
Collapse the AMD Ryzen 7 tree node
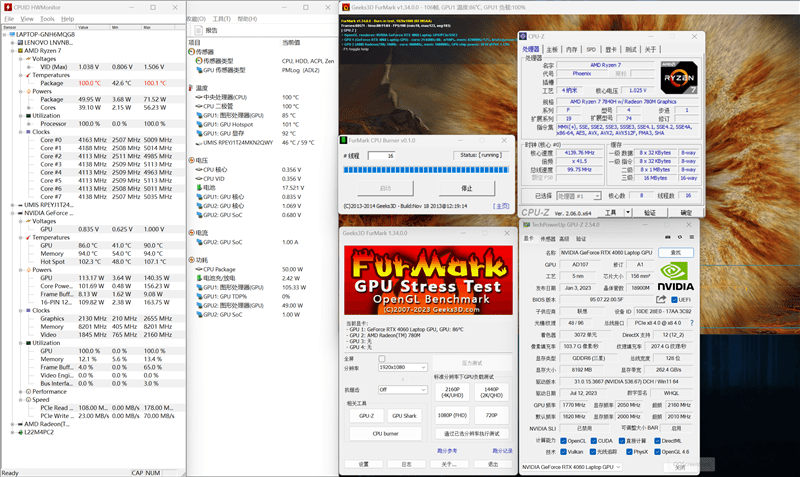[11, 50]
